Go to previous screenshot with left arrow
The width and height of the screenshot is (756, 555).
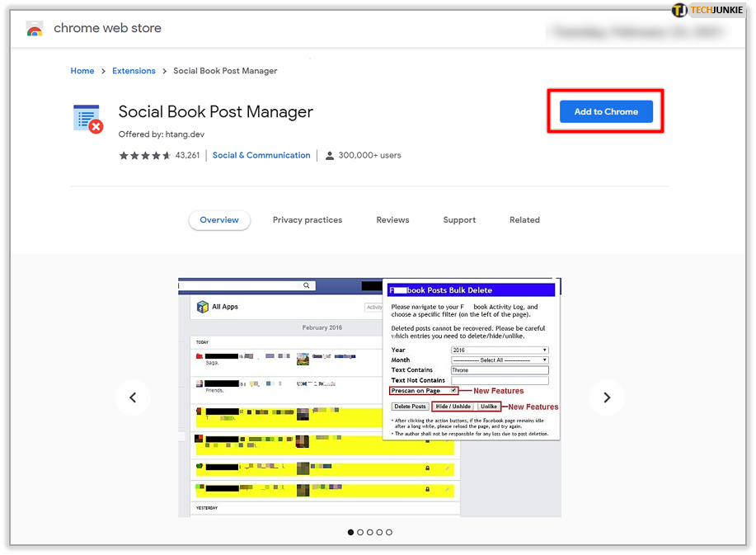pyautogui.click(x=133, y=397)
